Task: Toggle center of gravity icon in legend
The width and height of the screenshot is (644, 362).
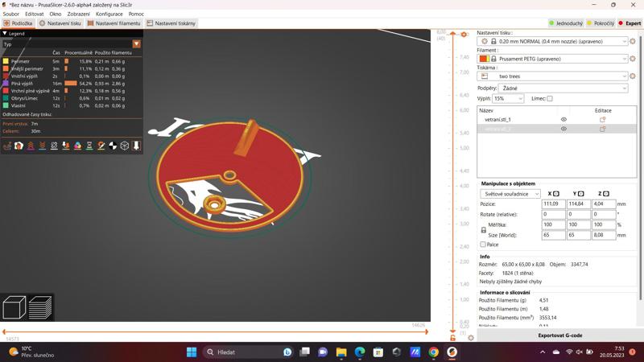Action: [113, 146]
